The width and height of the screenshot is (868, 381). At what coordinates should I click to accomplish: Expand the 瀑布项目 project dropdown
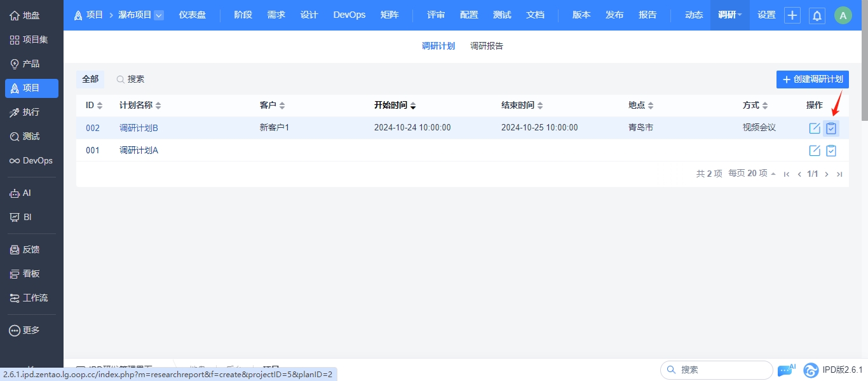coord(159,15)
